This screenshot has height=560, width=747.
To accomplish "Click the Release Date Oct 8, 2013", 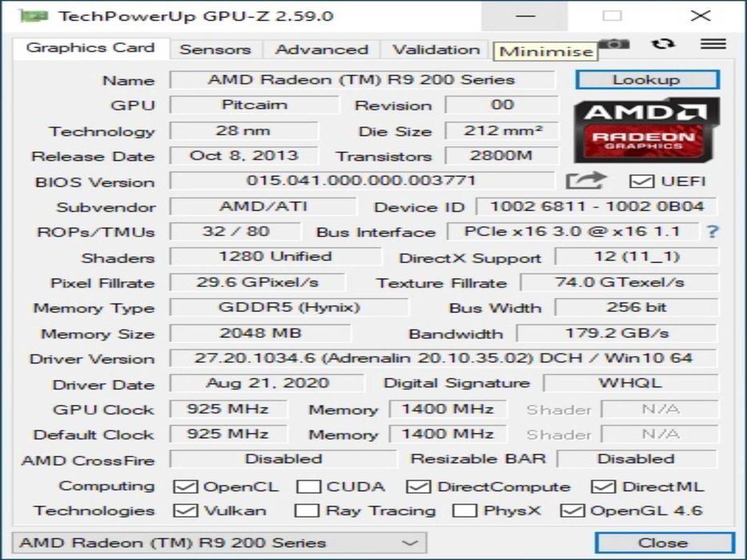I will (243, 156).
